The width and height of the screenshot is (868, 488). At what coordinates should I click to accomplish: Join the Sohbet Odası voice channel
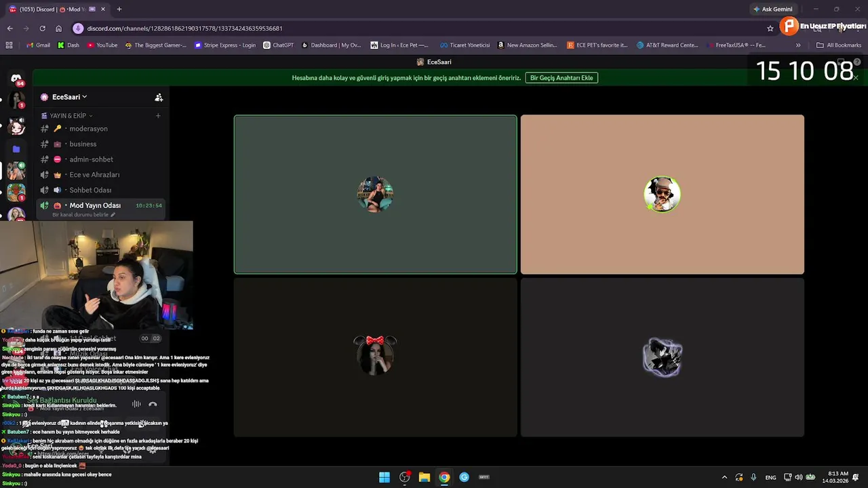[x=100, y=190]
